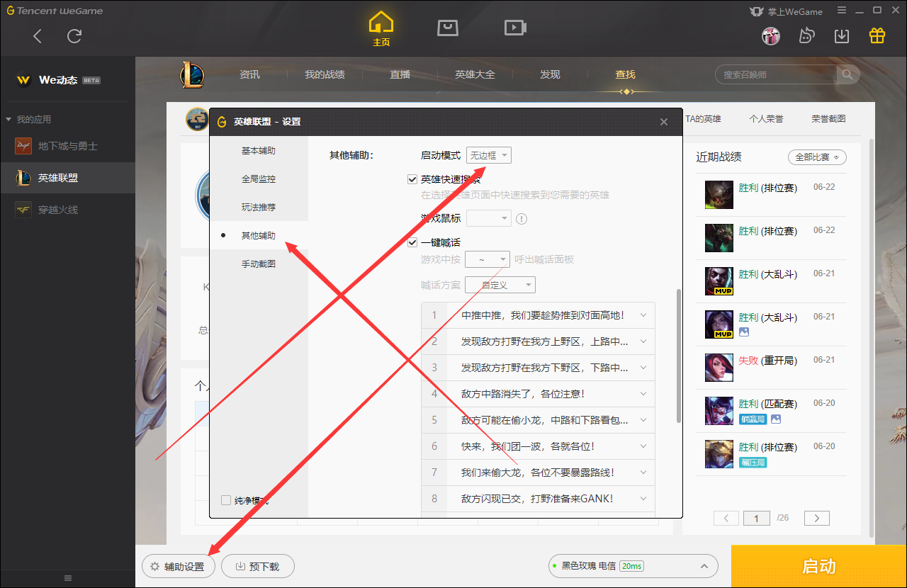Expand shout phrase 6 快来，我们团一波
Screen dimensions: 907x588
[643, 446]
